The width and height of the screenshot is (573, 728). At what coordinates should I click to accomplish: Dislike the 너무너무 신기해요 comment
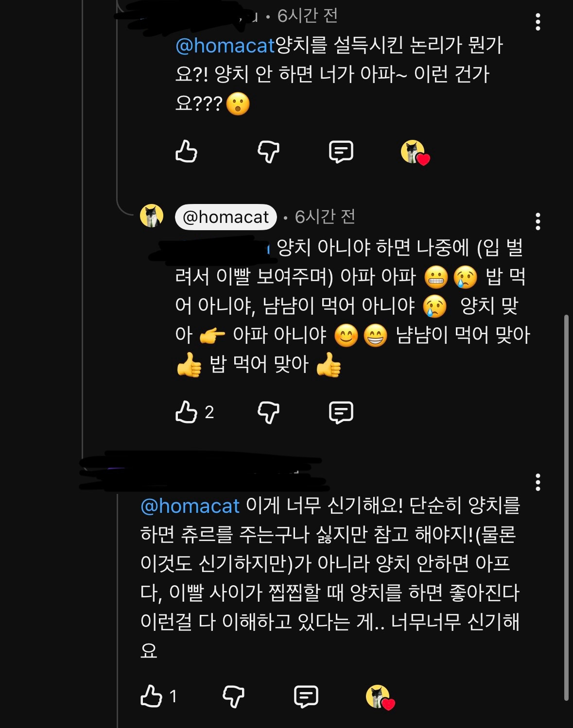click(233, 696)
